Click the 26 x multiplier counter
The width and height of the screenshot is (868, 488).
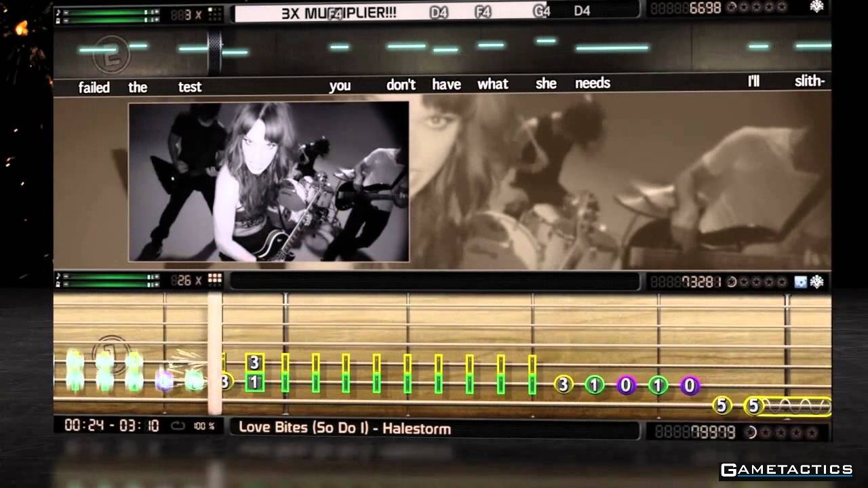[x=186, y=280]
